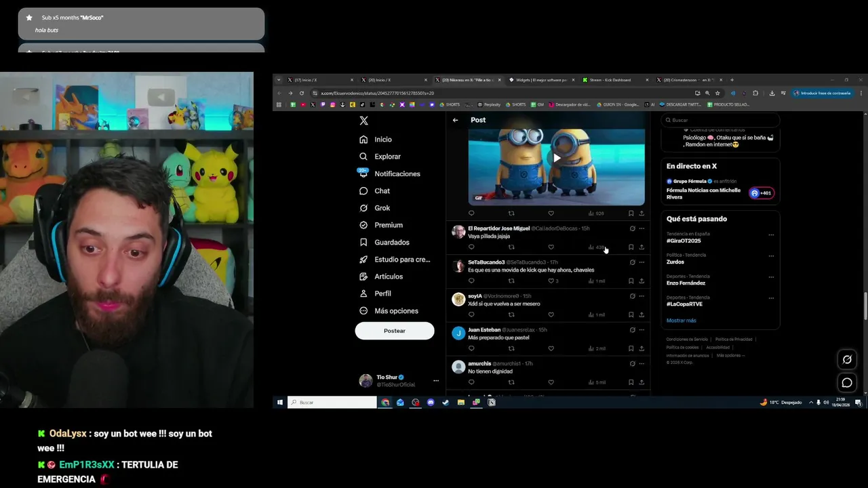Bookmark the minions GIF post
868x488 pixels.
tap(631, 213)
